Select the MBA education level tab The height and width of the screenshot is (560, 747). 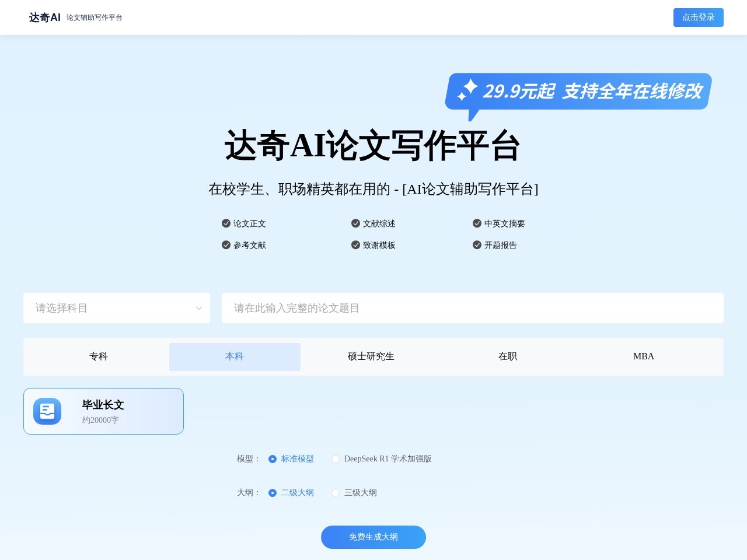pos(643,356)
